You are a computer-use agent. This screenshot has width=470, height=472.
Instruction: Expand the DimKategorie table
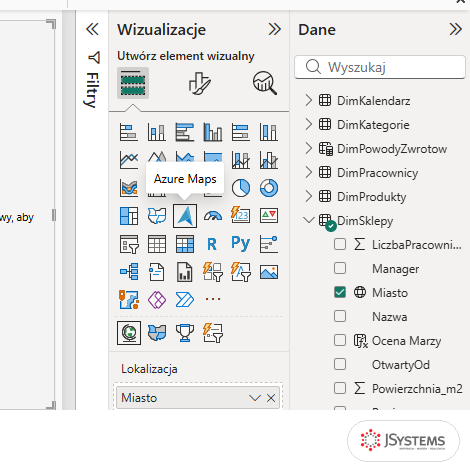coord(309,124)
